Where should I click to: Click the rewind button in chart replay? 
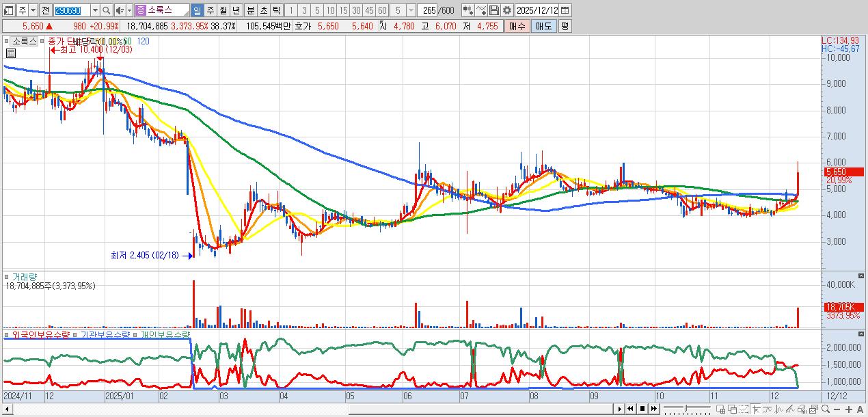(x=631, y=409)
